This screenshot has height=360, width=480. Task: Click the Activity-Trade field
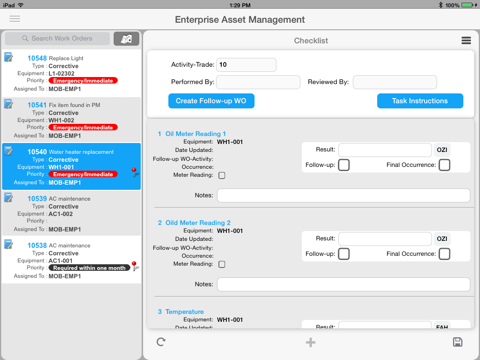[x=246, y=65]
